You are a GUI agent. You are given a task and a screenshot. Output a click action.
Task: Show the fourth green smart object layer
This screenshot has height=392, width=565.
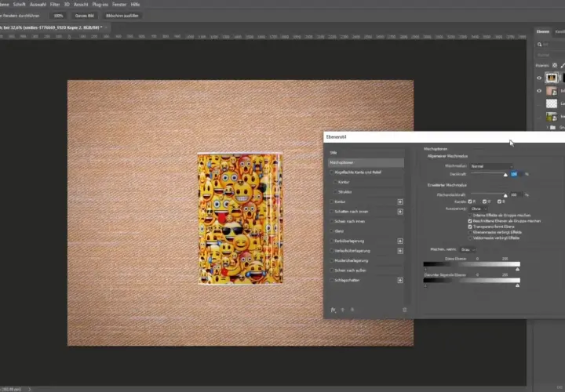click(x=539, y=117)
